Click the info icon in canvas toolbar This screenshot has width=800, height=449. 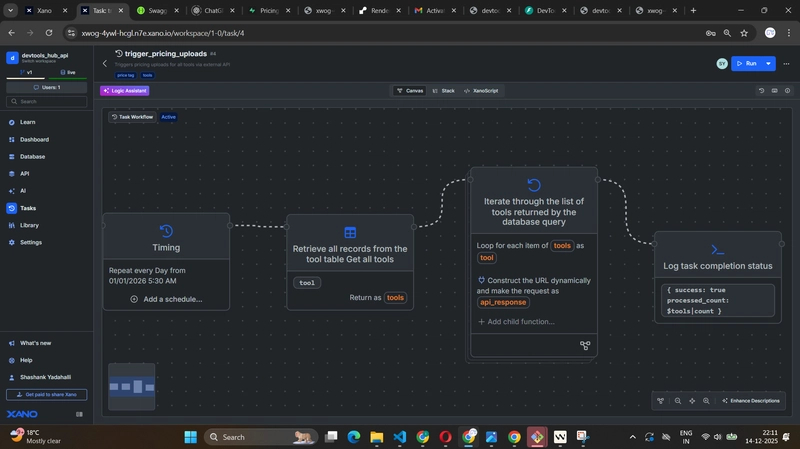[787, 91]
